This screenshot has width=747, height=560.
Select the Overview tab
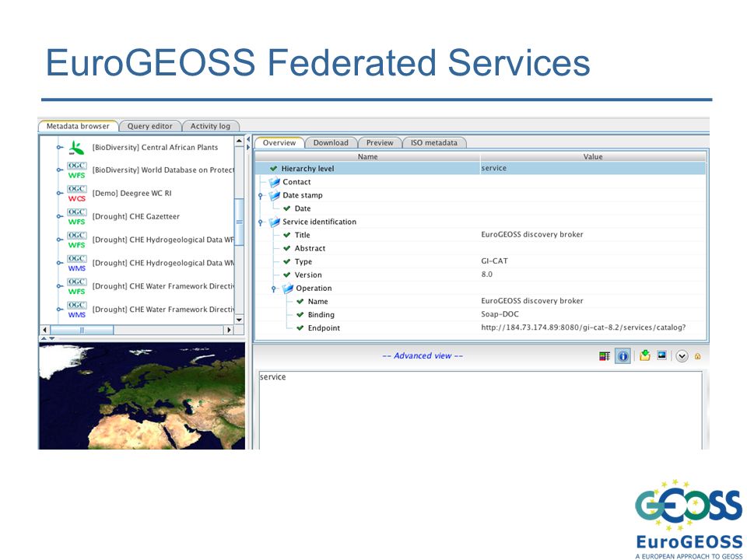click(279, 143)
